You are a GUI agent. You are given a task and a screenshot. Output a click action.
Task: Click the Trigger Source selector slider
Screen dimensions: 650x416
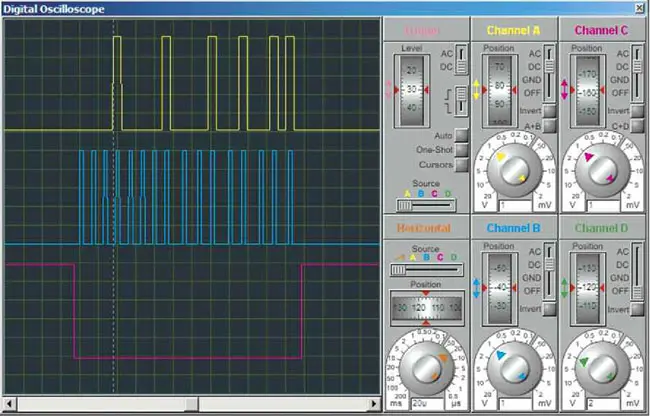coord(427,204)
